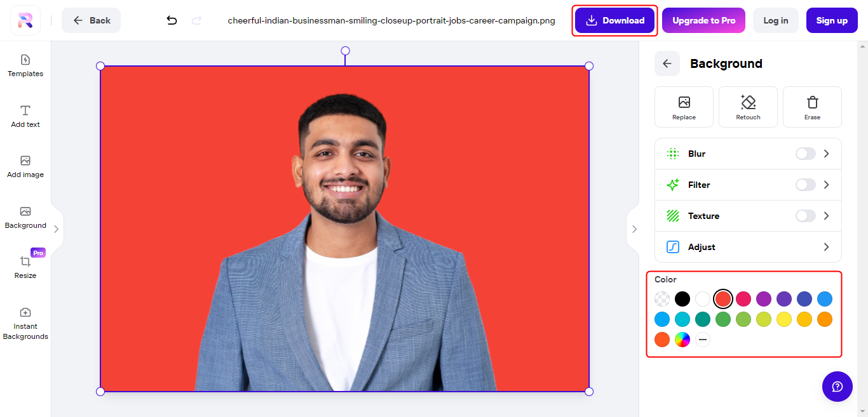Open the Instant Backgrounds tool
This screenshot has height=417, width=868.
pyautogui.click(x=25, y=324)
